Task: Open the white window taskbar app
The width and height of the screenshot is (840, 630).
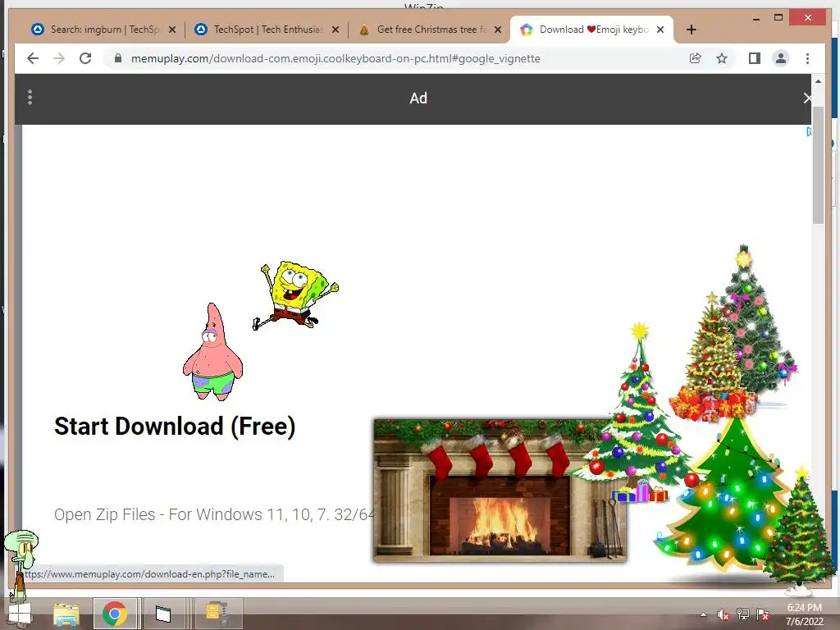Action: [x=163, y=614]
